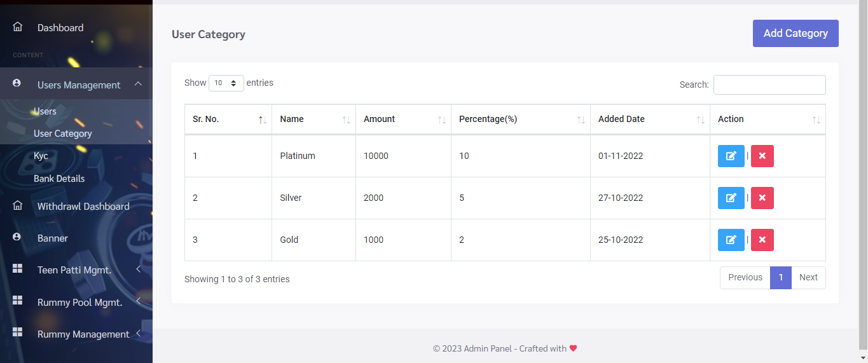868x363 pixels.
Task: Click the Add Category button
Action: tap(795, 33)
